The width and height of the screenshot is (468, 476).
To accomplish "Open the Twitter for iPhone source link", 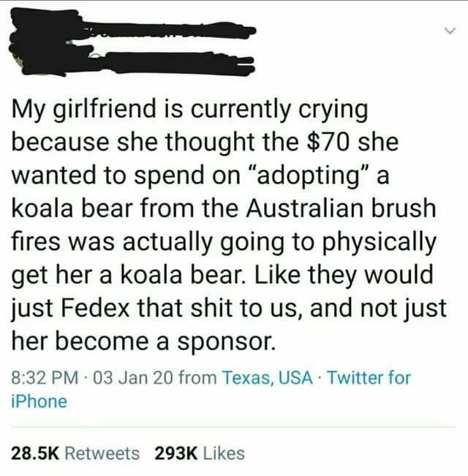I will pyautogui.click(x=211, y=390).
